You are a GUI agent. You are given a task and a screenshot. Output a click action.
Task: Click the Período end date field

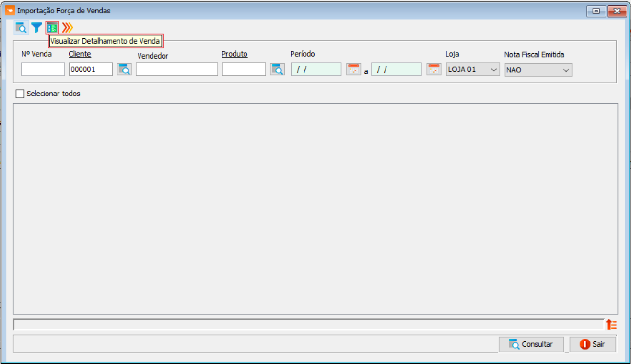tap(396, 70)
